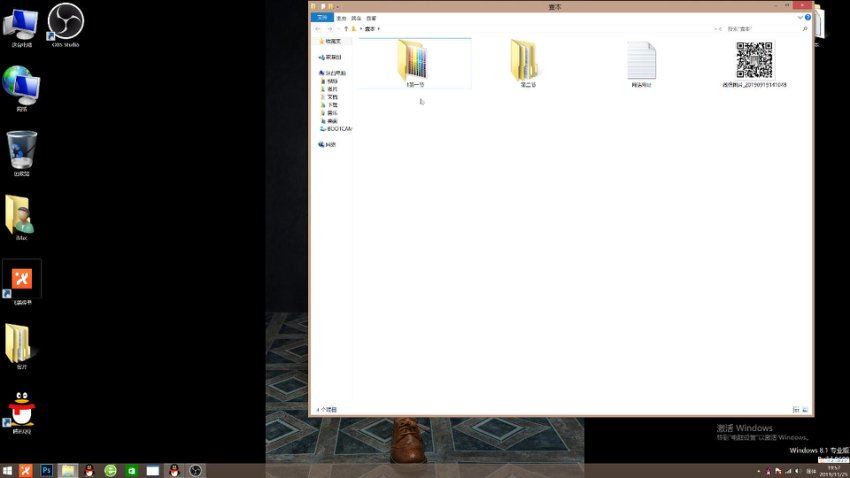Open the address bar history dropdown
850x478 pixels.
(715, 29)
